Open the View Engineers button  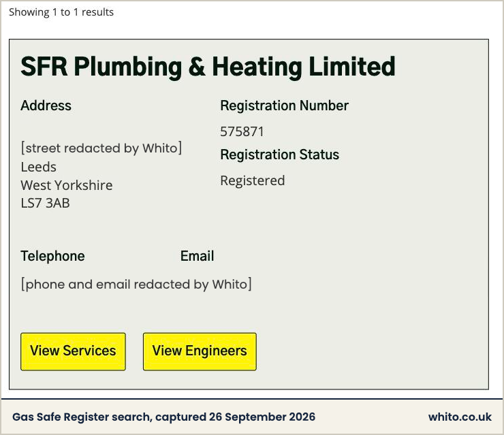click(200, 351)
